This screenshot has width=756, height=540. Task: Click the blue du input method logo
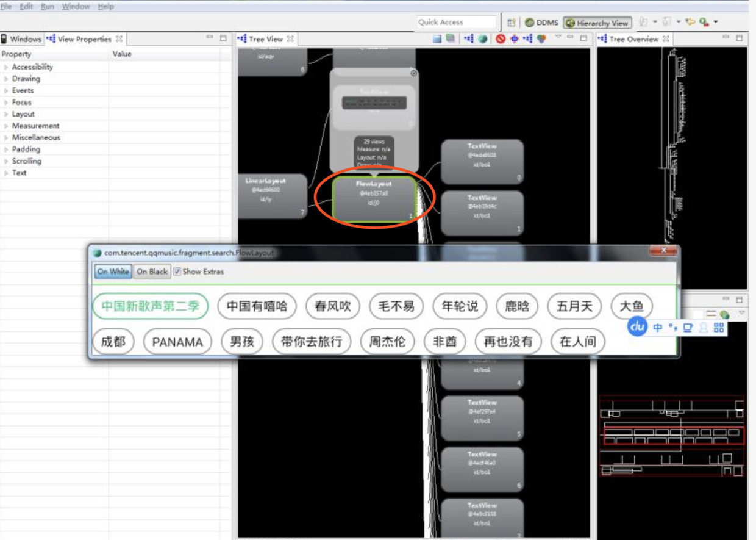(638, 327)
